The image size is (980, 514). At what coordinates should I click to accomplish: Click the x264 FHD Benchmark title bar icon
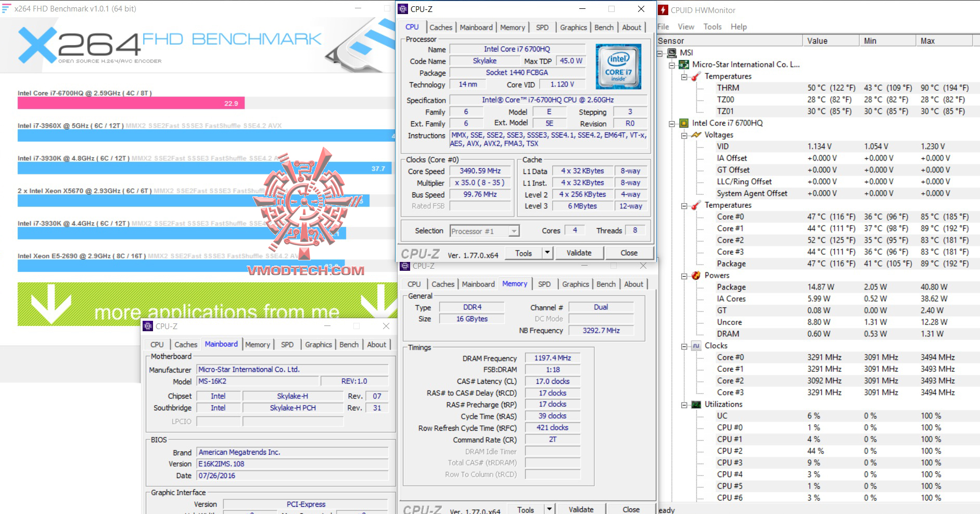(6, 8)
